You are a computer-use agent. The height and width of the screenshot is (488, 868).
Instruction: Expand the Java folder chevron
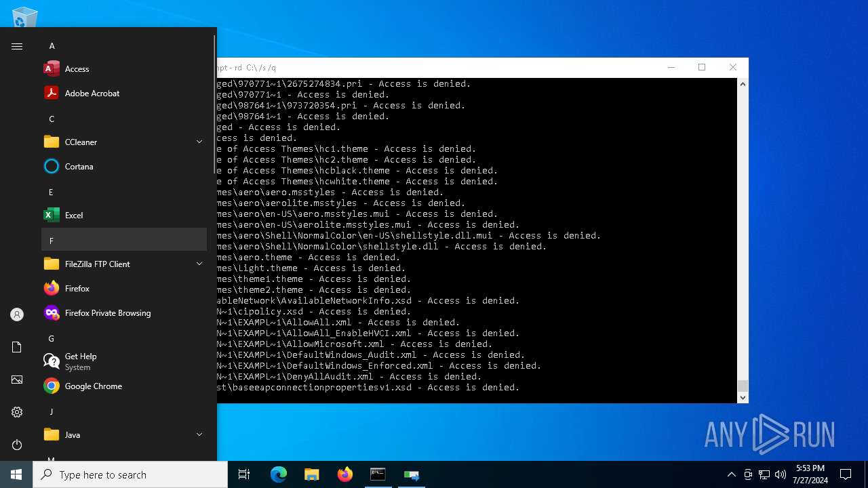pos(199,434)
